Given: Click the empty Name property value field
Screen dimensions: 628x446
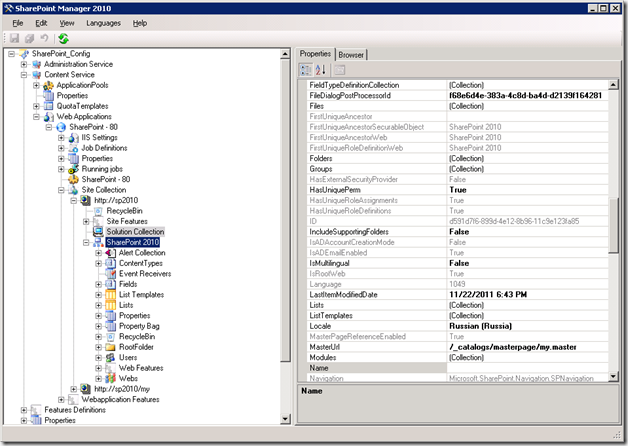Looking at the screenshot, I should point(527,368).
